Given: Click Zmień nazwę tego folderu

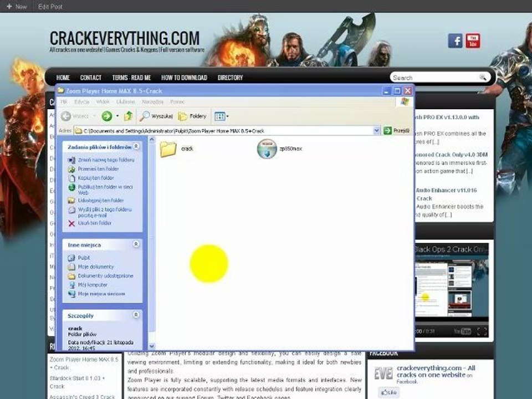Looking at the screenshot, I should pyautogui.click(x=106, y=160).
